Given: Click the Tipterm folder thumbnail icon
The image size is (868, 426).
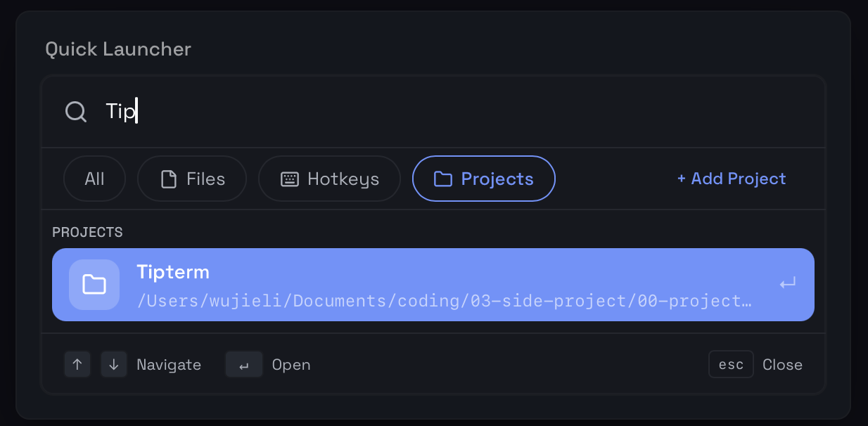Looking at the screenshot, I should pos(94,285).
